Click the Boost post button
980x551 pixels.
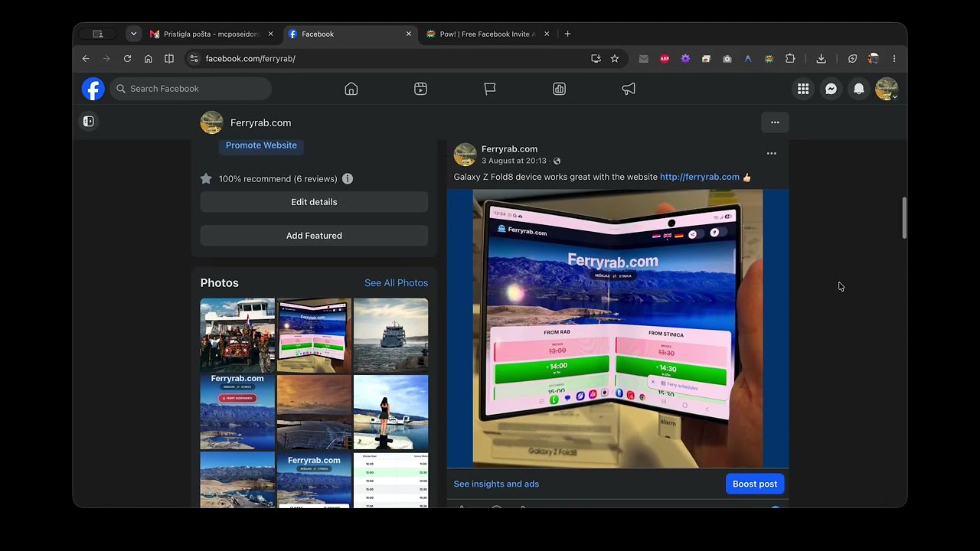coord(755,484)
